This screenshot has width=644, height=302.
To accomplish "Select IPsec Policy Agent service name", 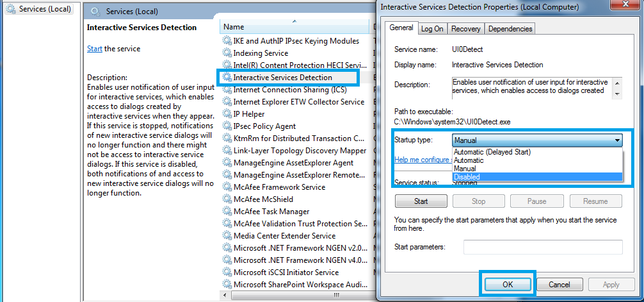I will click(264, 126).
